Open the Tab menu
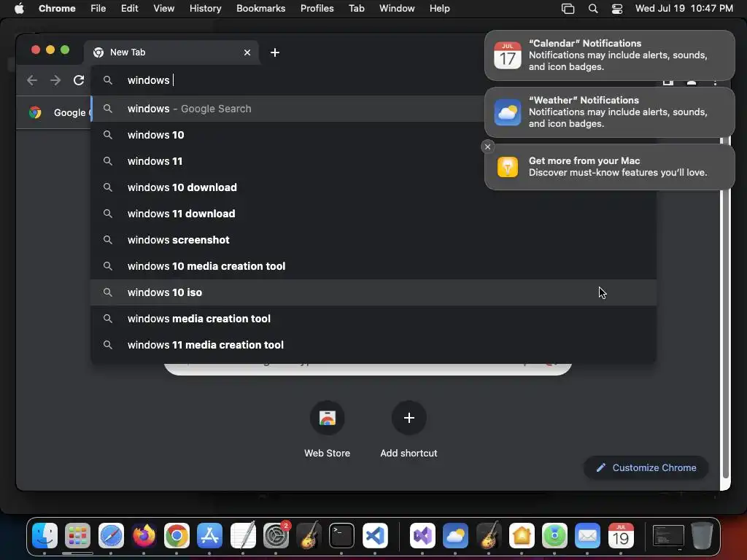This screenshot has height=560, width=747. (356, 9)
